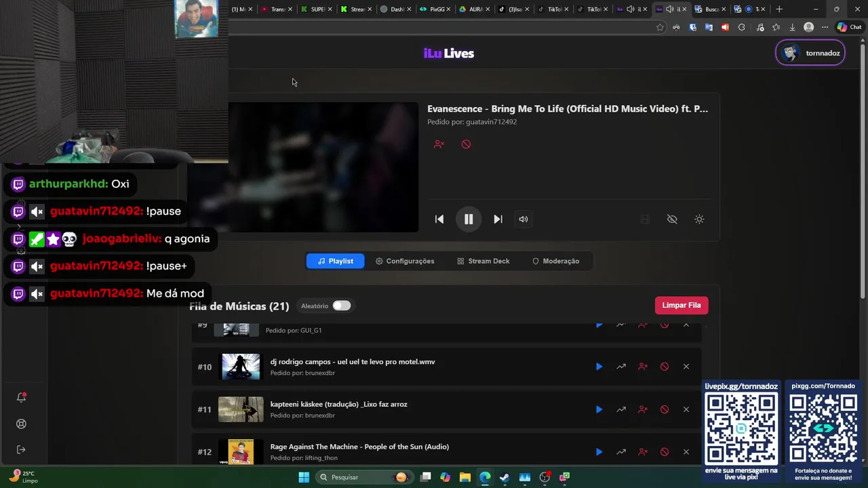868x488 pixels.
Task: Click the Evanescence song title text
Action: click(568, 108)
